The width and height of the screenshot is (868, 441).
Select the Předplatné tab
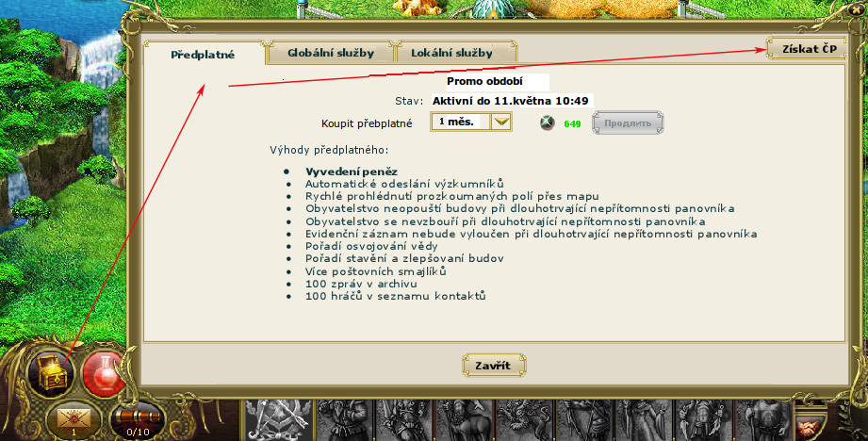pyautogui.click(x=203, y=55)
